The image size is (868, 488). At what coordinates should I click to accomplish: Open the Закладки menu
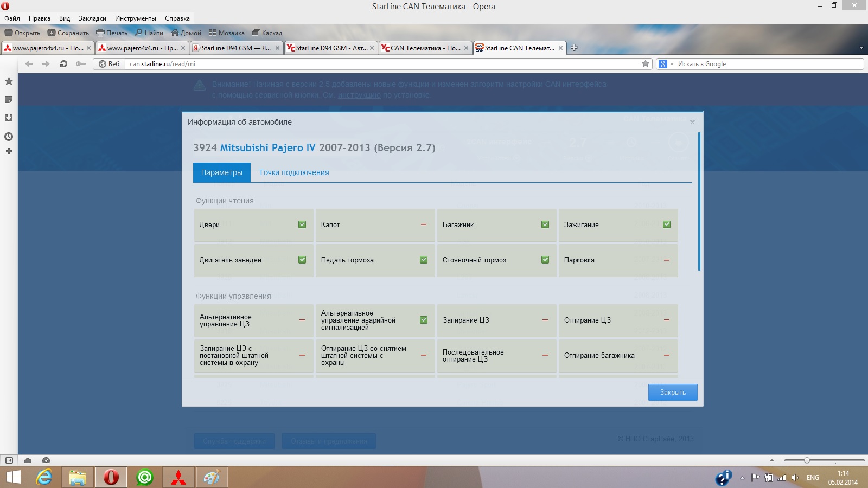click(92, 18)
